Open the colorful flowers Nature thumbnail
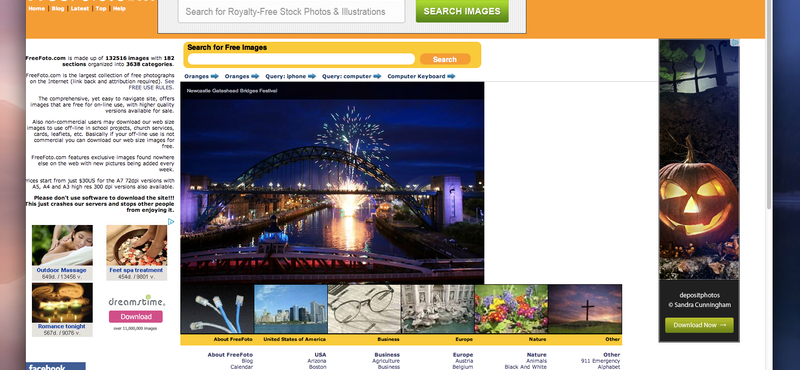The image size is (800, 370). coord(511,309)
